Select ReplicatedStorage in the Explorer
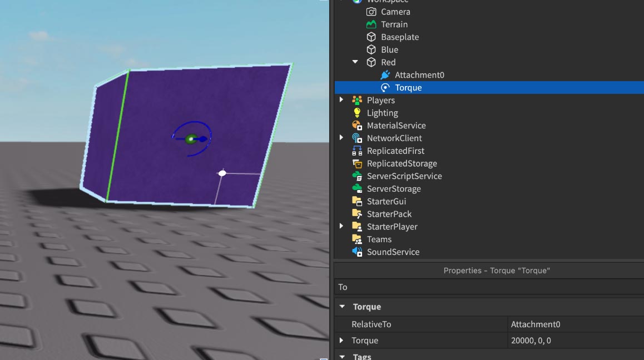Viewport: 644px width, 360px height. click(402, 163)
